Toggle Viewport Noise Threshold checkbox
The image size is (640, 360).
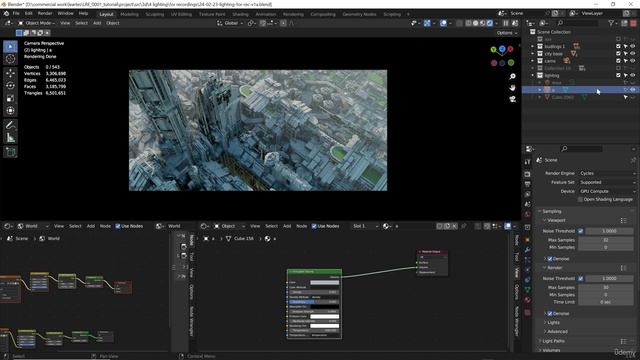581,231
